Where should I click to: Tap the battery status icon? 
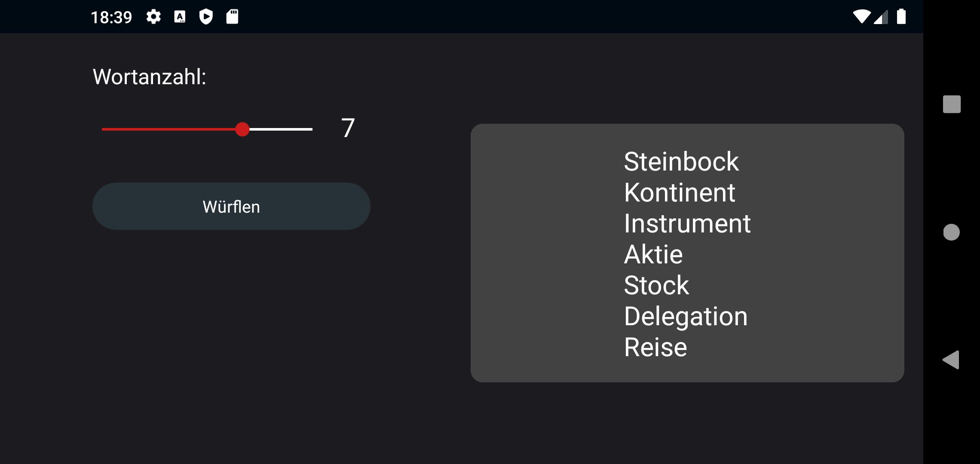pyautogui.click(x=901, y=17)
